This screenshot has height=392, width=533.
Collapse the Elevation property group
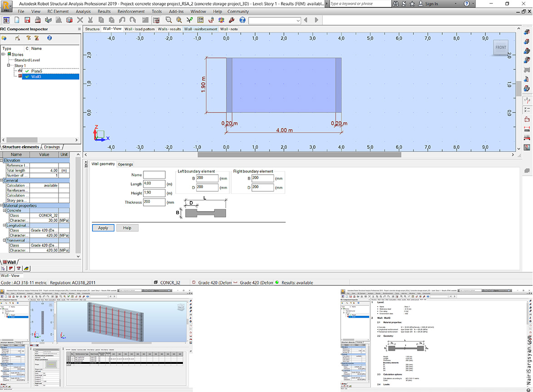coord(1,160)
